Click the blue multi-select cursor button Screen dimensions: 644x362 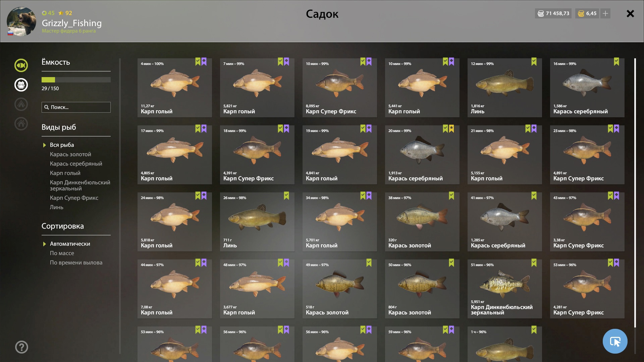click(x=615, y=341)
